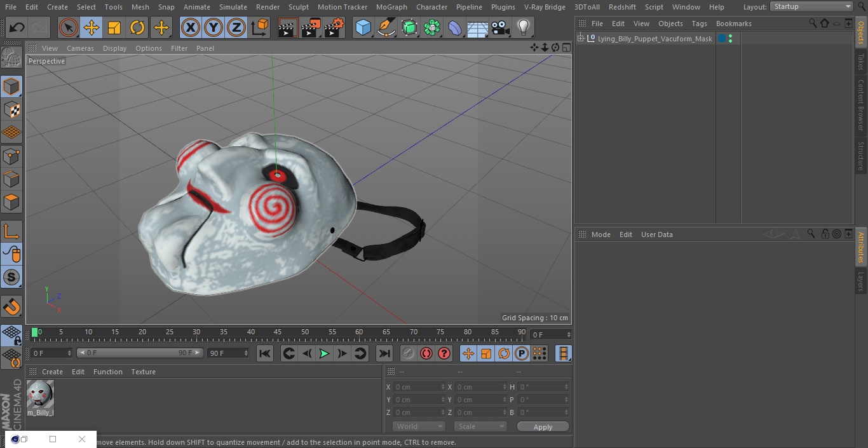
Task: Add a Camera object
Action: coord(501,27)
